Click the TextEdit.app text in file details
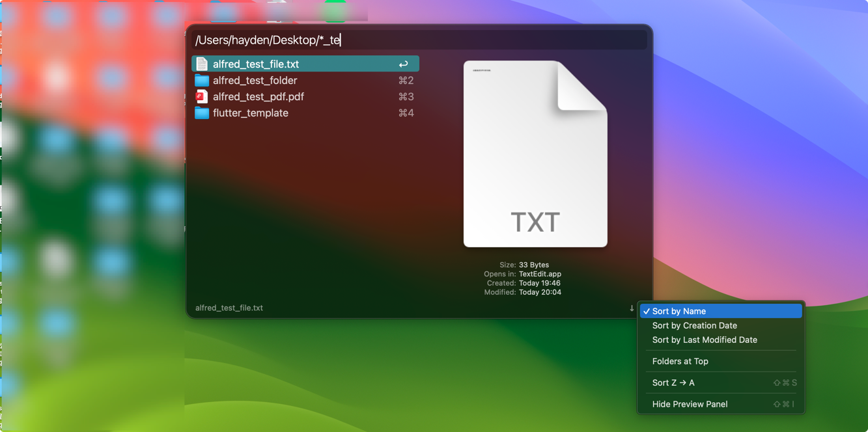This screenshot has height=432, width=868. (540, 274)
